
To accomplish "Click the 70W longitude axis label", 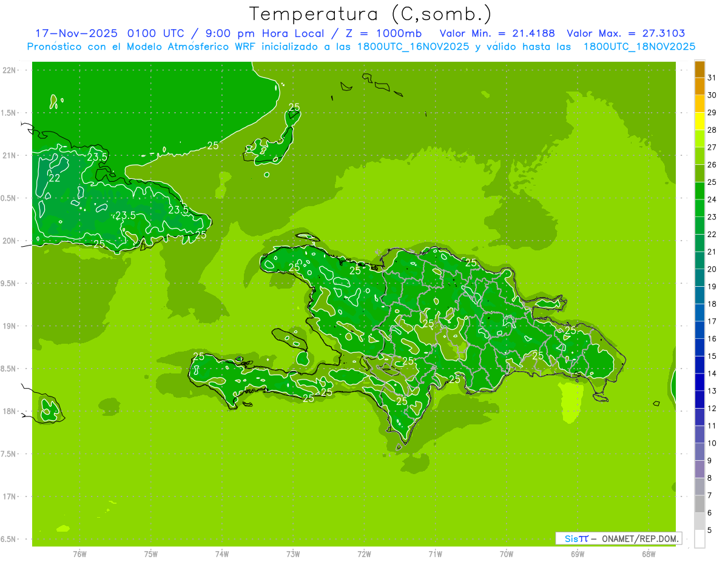I will [x=507, y=554].
